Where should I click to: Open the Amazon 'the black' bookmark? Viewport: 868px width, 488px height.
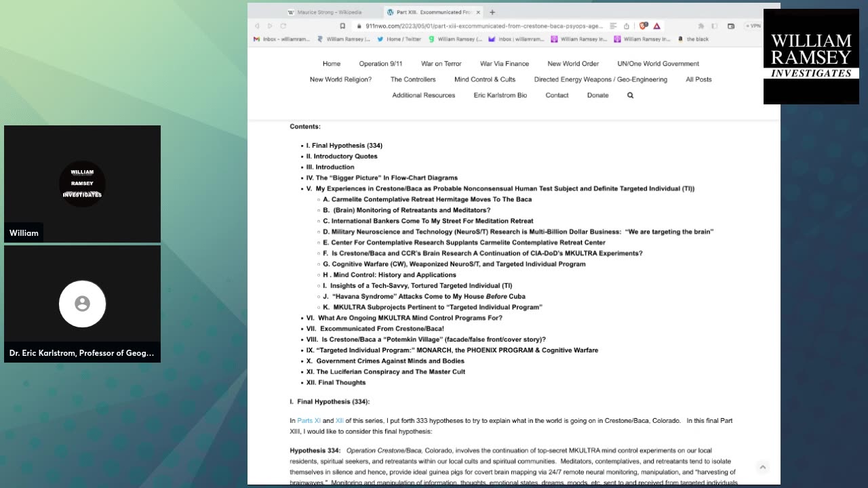pyautogui.click(x=693, y=39)
